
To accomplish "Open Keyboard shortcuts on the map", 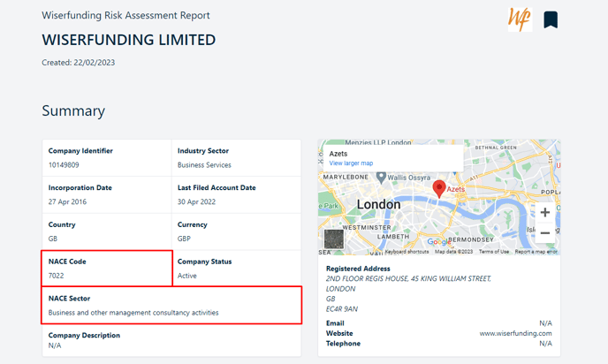I will coord(407,252).
